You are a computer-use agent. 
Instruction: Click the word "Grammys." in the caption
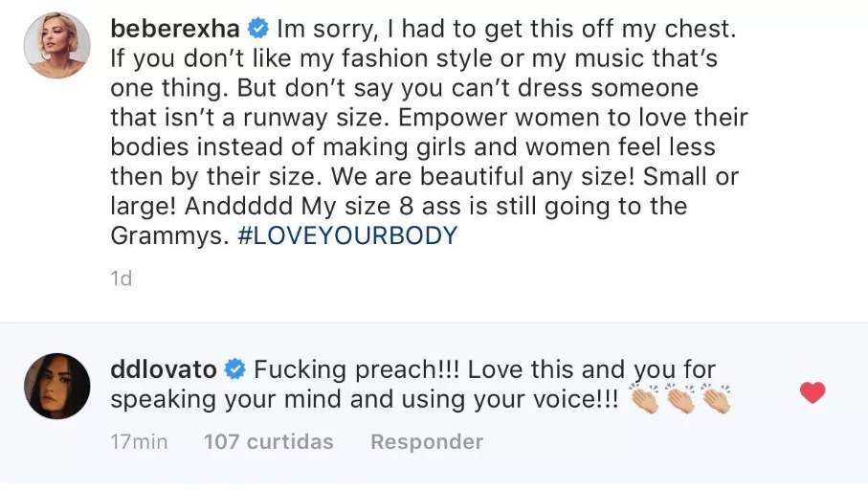168,235
